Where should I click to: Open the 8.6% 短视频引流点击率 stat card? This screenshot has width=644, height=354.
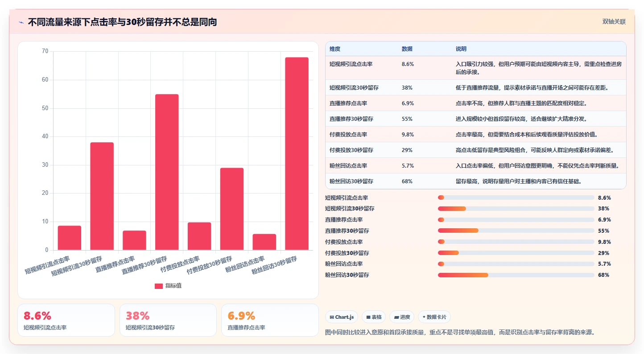66,320
